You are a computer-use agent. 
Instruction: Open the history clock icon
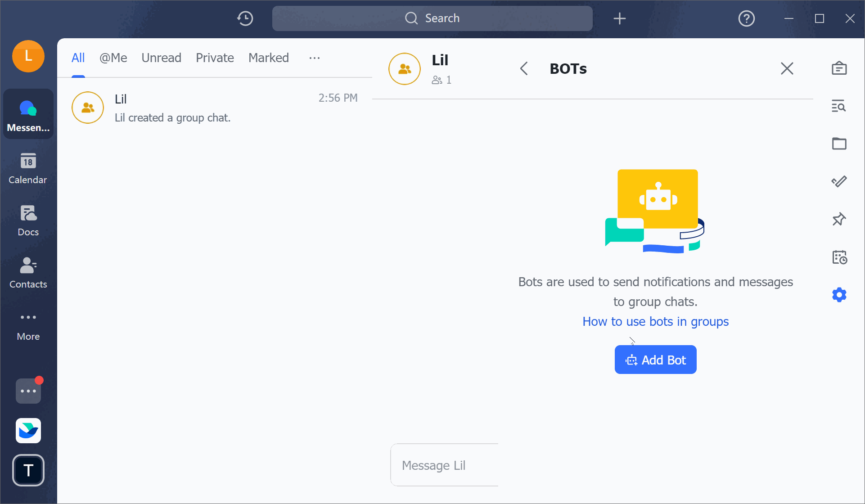click(245, 18)
